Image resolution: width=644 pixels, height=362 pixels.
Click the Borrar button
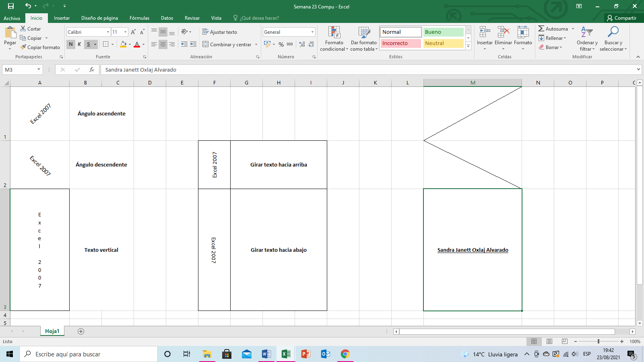(x=550, y=47)
